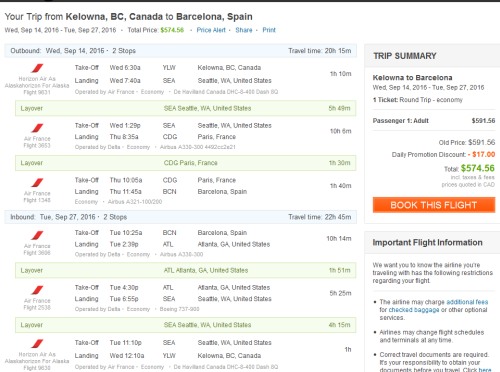Viewport: 500px width, 372px height.
Task: Click the Air France logo for Barcelona-Atlanta flight
Action: click(37, 235)
